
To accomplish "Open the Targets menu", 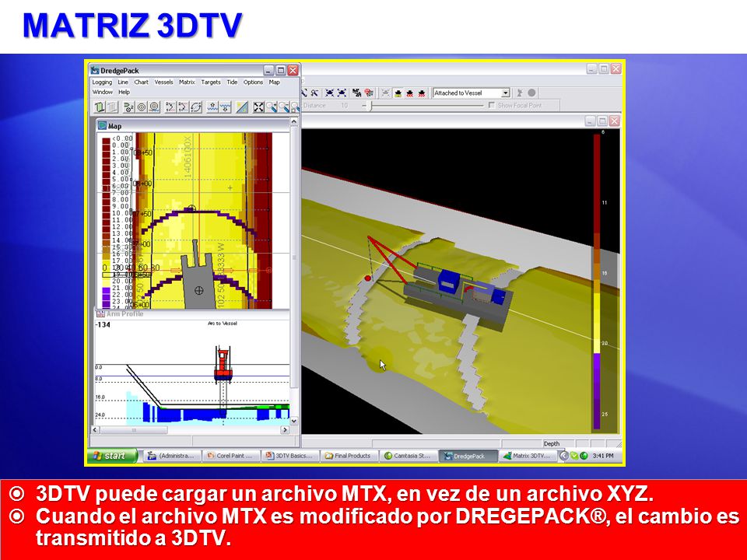I will pos(211,82).
